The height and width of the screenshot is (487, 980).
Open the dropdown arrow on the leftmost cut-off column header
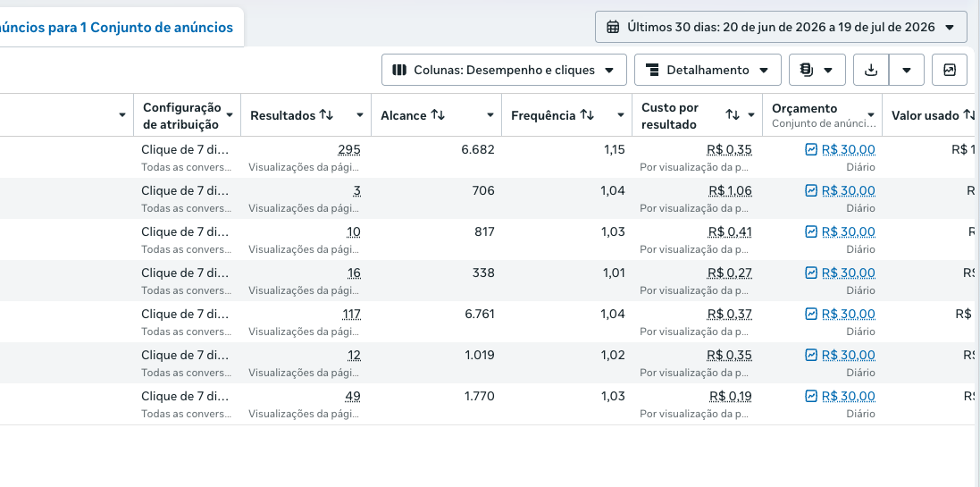coord(121,115)
